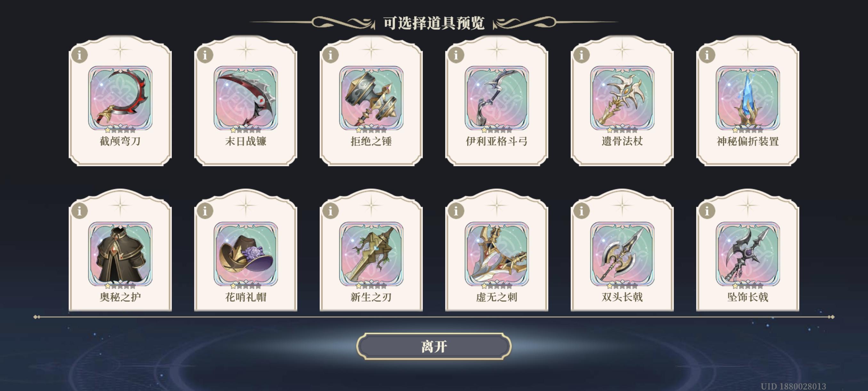The width and height of the screenshot is (868, 391).
Task: View info for 双头长戟 card
Action: tap(581, 211)
